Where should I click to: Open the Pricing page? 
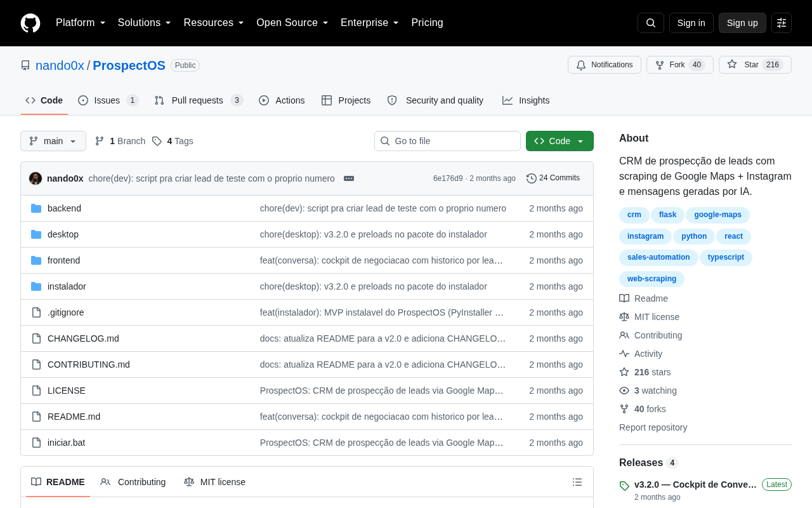click(x=428, y=23)
